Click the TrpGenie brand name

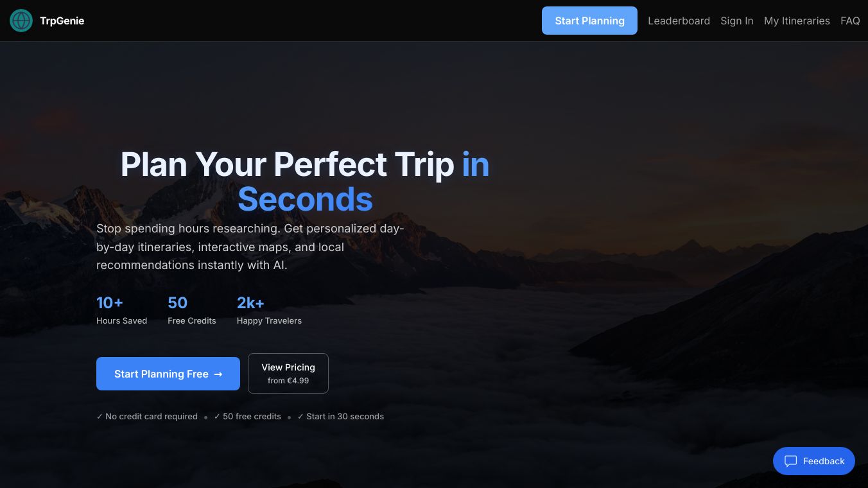click(x=62, y=21)
